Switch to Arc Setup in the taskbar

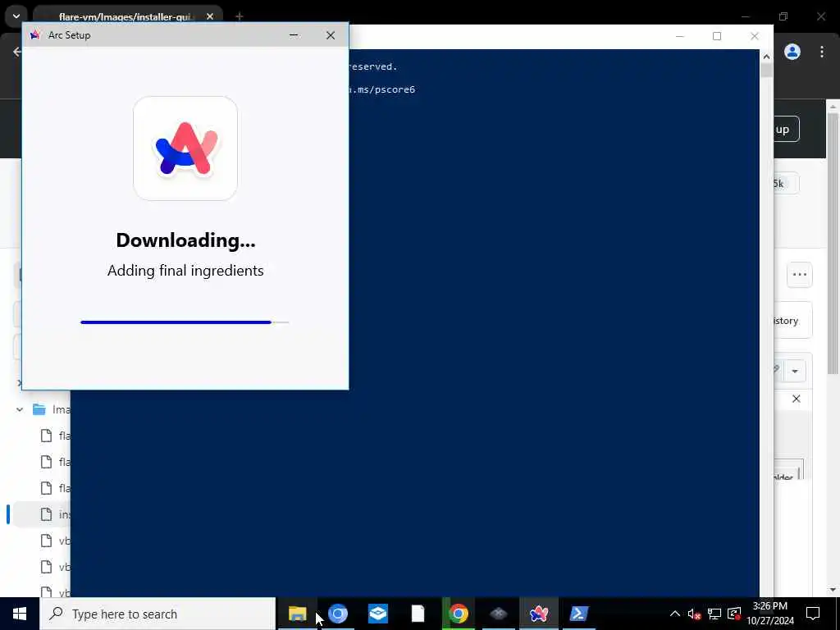539,614
